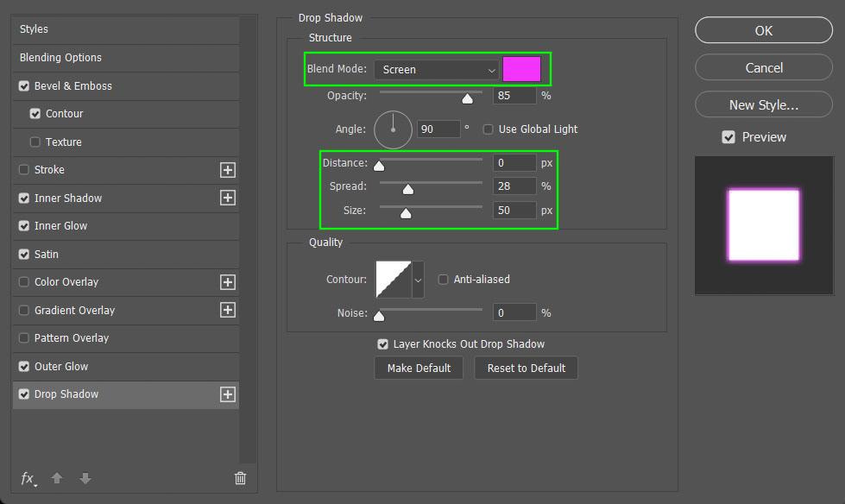Image resolution: width=845 pixels, height=504 pixels.
Task: Click the Angle value field showing 90
Action: pos(438,129)
